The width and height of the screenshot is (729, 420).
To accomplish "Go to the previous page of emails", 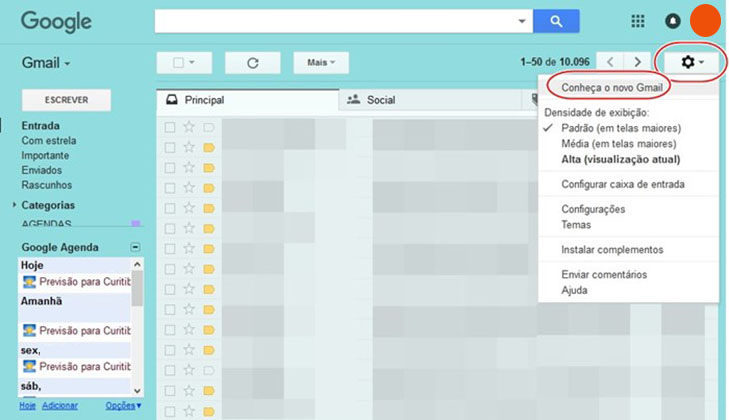I will pos(610,63).
